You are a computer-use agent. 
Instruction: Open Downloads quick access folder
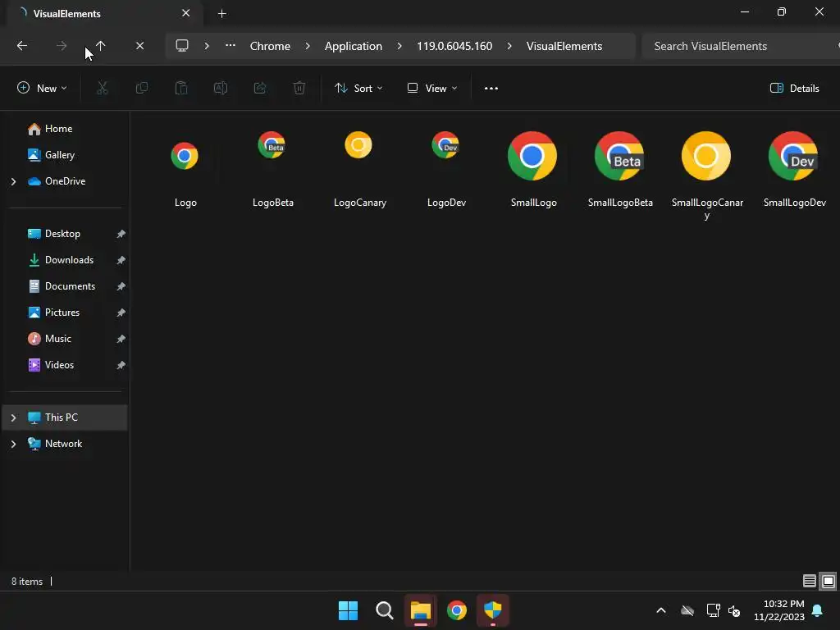[x=69, y=260]
